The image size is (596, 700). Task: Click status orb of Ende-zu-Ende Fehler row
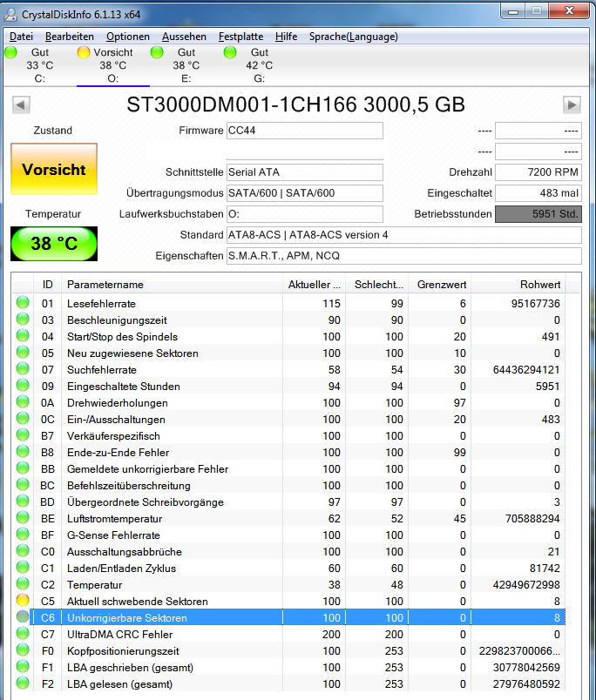click(x=23, y=451)
